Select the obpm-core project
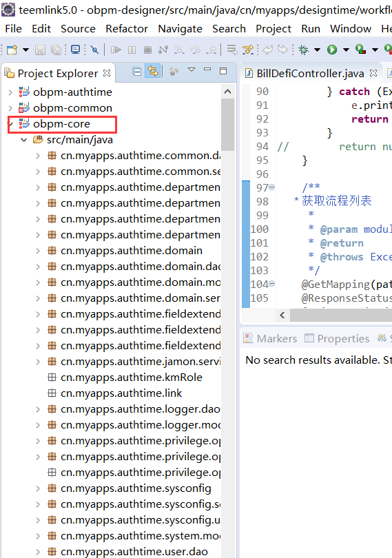Viewport: 392px width, 558px height. [61, 124]
